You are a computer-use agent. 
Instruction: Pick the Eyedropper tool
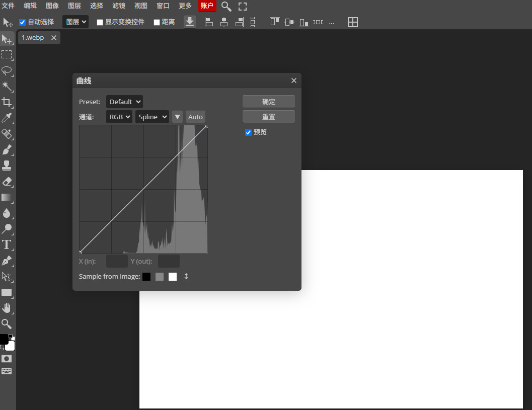coord(7,118)
